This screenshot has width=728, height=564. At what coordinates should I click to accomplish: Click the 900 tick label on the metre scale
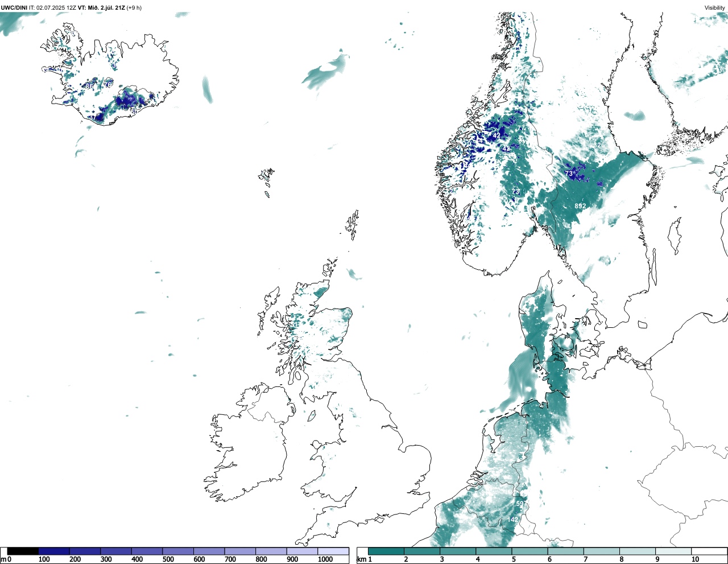292,559
